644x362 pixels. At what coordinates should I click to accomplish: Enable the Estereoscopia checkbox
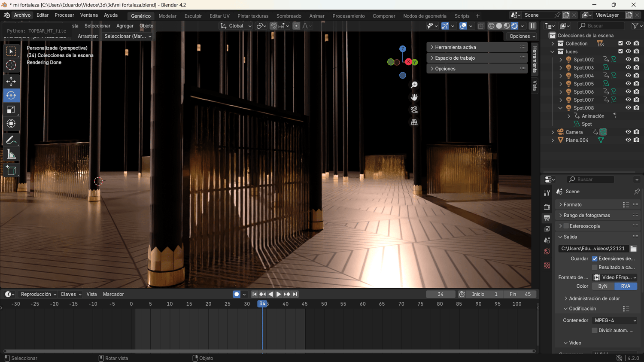coord(566,226)
